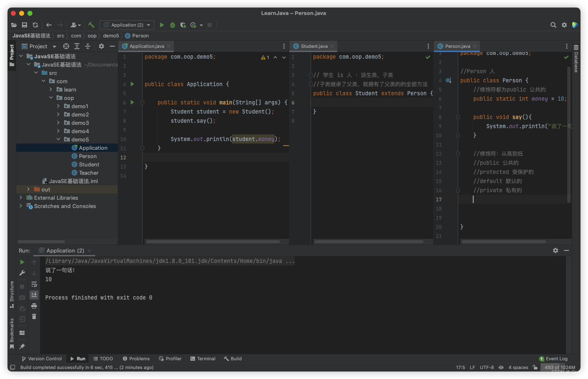This screenshot has height=379, width=588.
Task: Switch to Person.java editor tab
Action: [x=457, y=46]
